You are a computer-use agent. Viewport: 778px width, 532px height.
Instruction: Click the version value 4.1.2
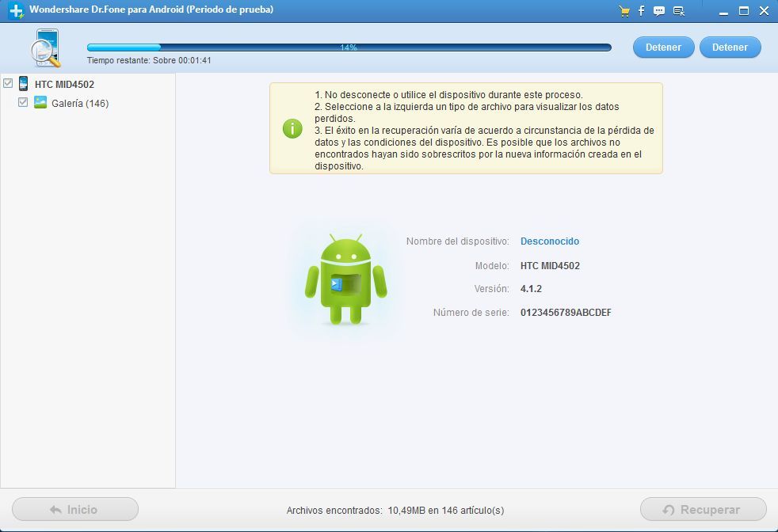pos(531,289)
